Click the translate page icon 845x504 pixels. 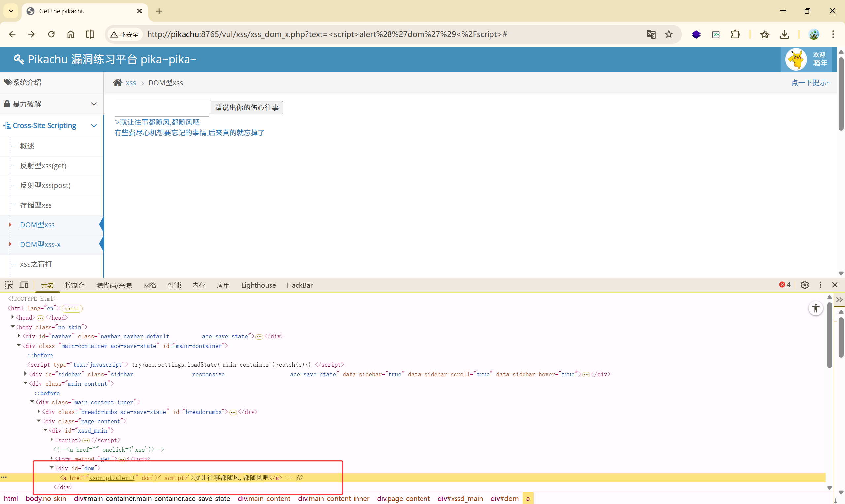(x=651, y=34)
